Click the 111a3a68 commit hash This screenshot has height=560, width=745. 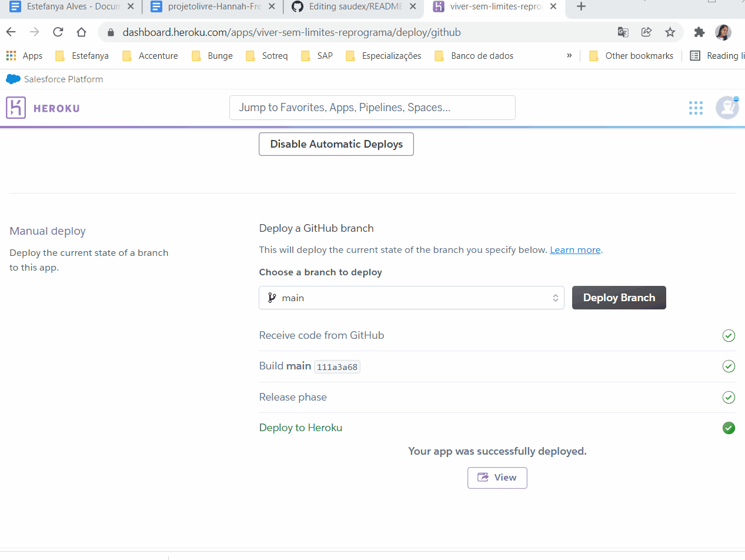pyautogui.click(x=337, y=367)
